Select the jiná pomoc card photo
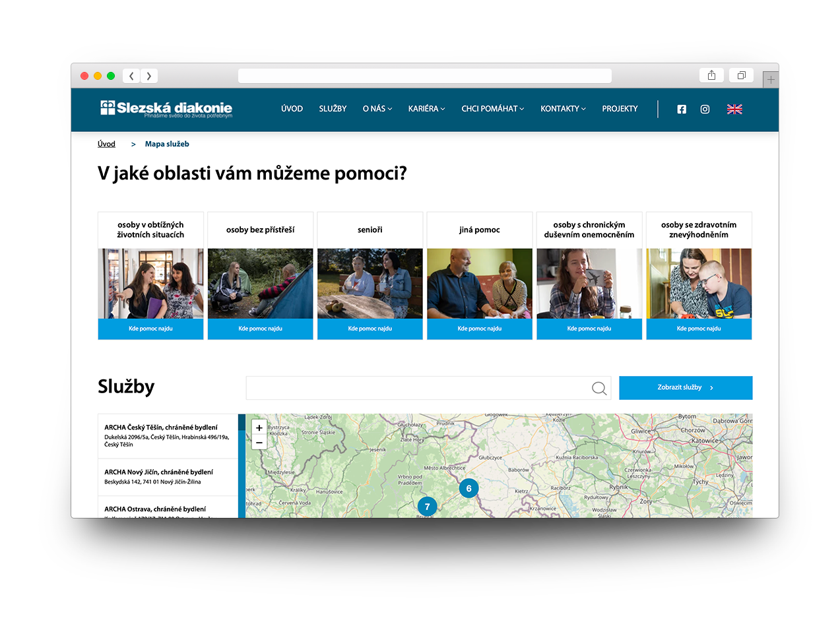Viewport: 840px width, 630px height. click(x=480, y=284)
